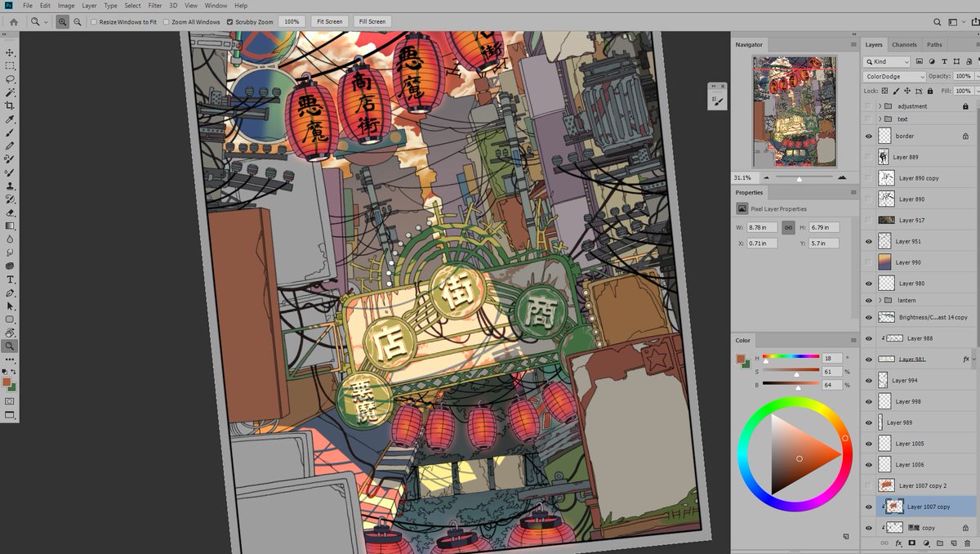
Task: Choose the Zoom Out mode icon
Action: pyautogui.click(x=77, y=22)
